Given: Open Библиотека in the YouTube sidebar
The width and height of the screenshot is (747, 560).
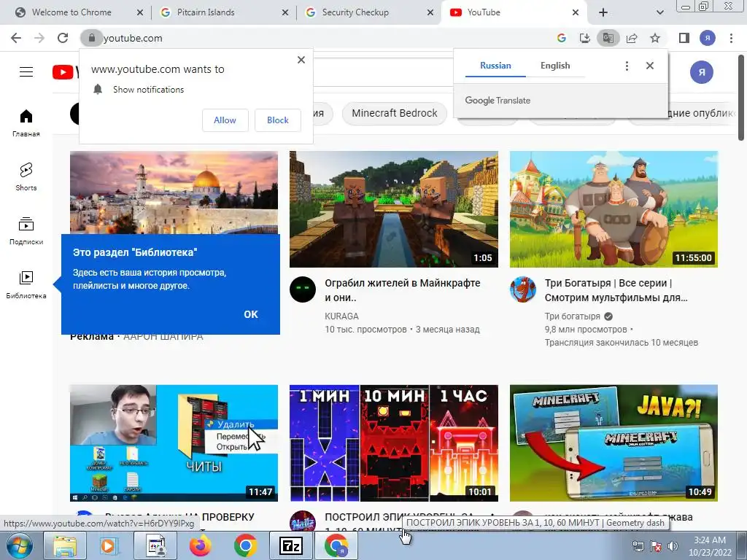Looking at the screenshot, I should (26, 285).
